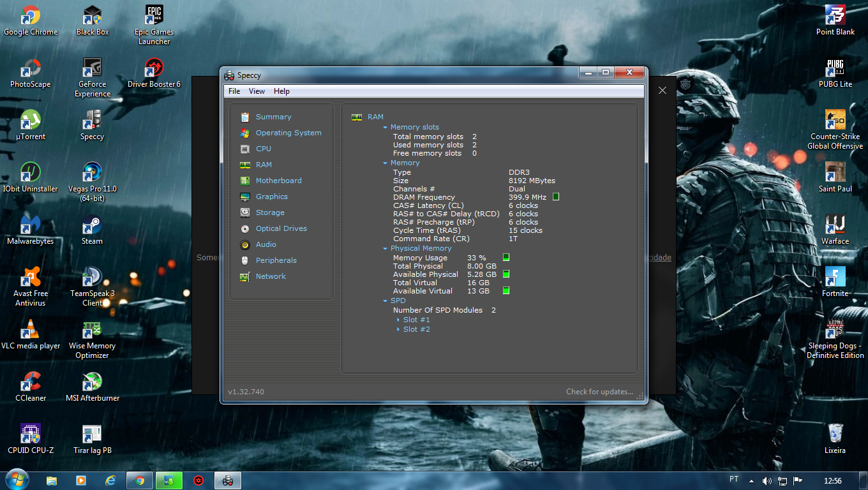
Task: Click the clock showing 12:56
Action: [833, 481]
